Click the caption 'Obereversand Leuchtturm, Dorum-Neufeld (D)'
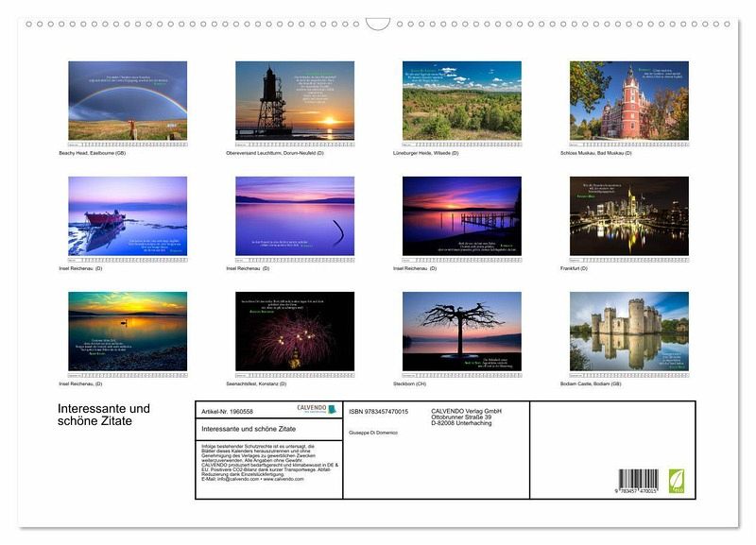The image size is (756, 545). click(275, 153)
